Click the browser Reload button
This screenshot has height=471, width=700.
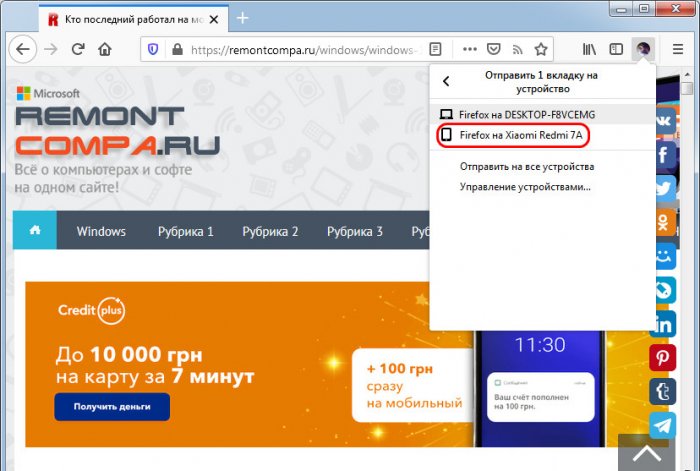78,48
